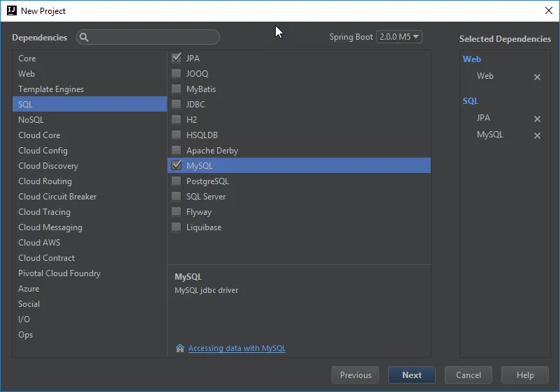Enable the H2 database checkbox
Image resolution: width=560 pixels, height=392 pixels.
[x=177, y=119]
